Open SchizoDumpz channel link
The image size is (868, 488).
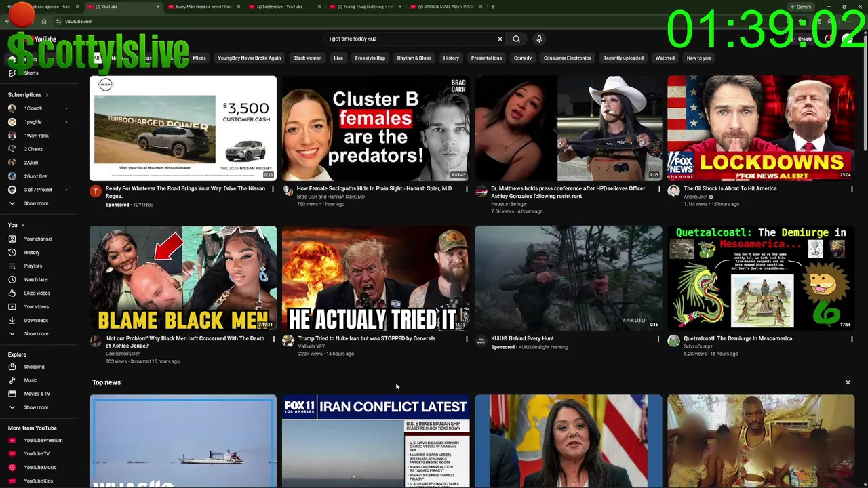click(698, 346)
